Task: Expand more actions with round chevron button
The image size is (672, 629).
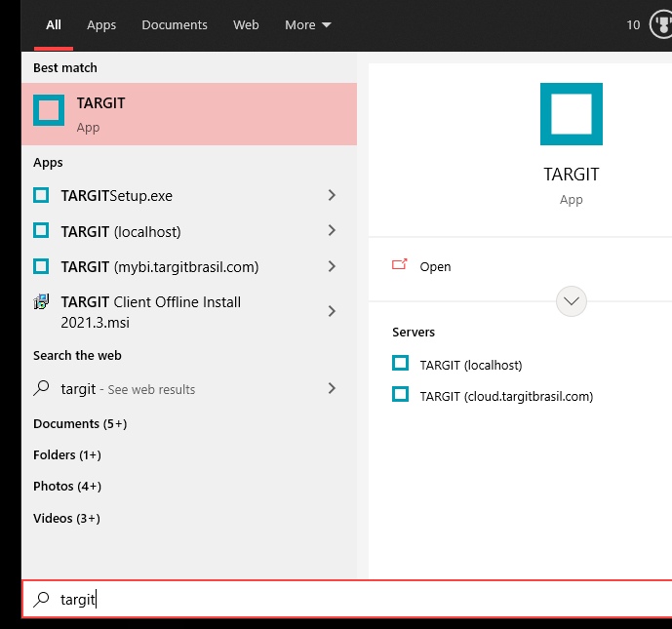Action: point(572,301)
